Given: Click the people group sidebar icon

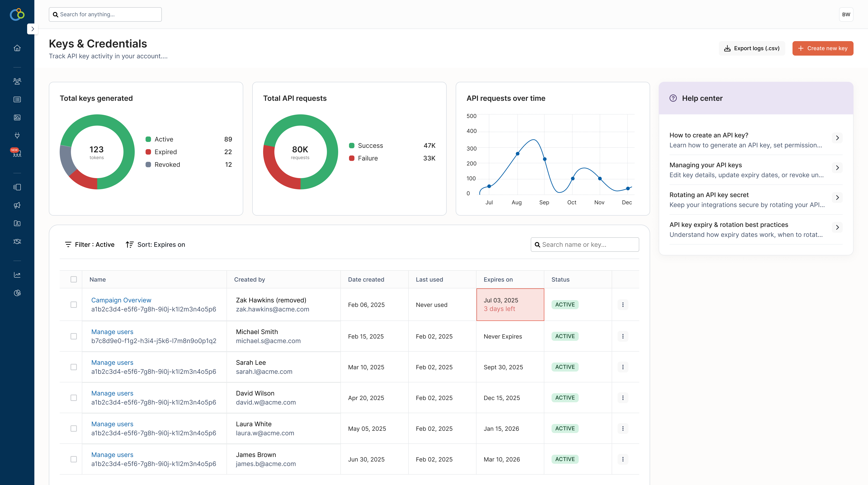Looking at the screenshot, I should pos(17,81).
